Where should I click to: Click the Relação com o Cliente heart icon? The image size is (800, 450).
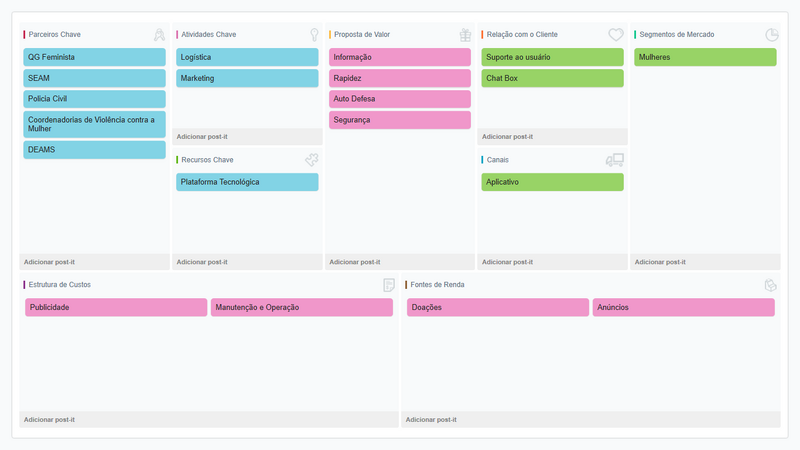point(616,35)
